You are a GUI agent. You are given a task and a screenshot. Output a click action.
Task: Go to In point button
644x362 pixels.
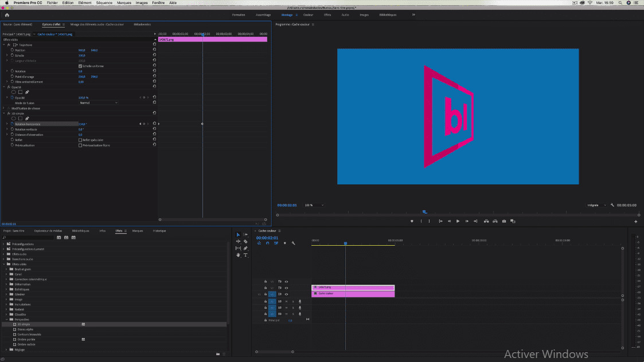(440, 221)
